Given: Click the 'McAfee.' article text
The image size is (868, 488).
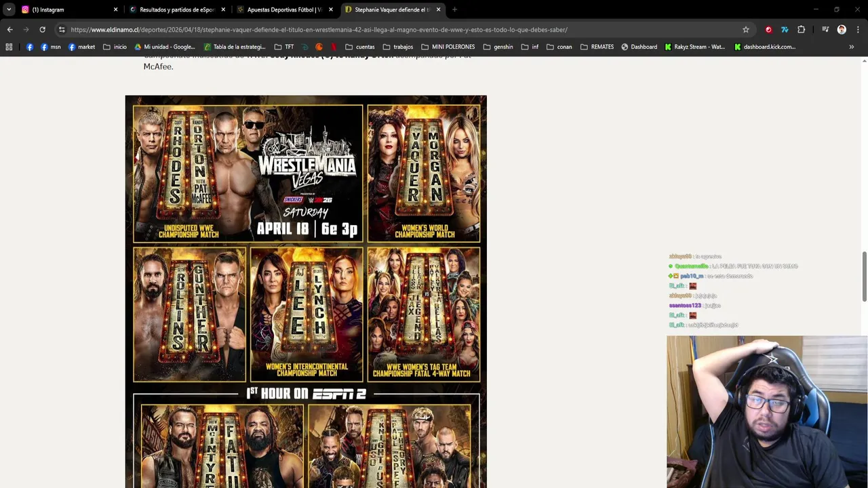Looking at the screenshot, I should click(158, 66).
